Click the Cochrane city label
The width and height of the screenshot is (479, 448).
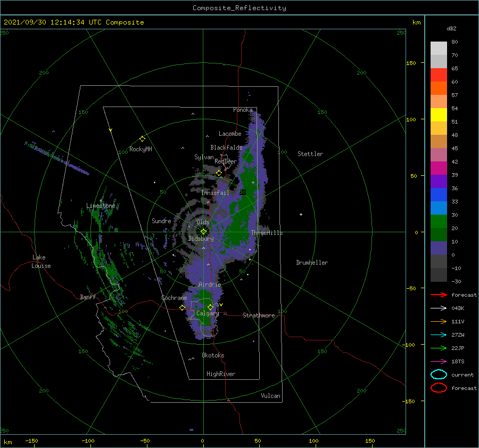pyautogui.click(x=174, y=298)
